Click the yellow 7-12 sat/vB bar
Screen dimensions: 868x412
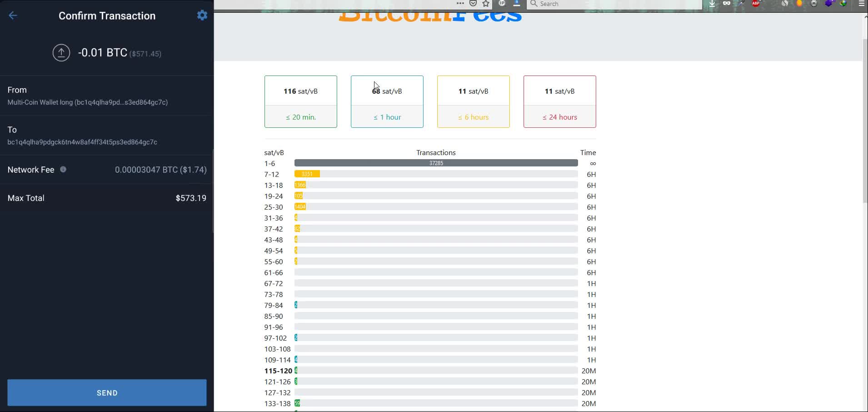307,174
